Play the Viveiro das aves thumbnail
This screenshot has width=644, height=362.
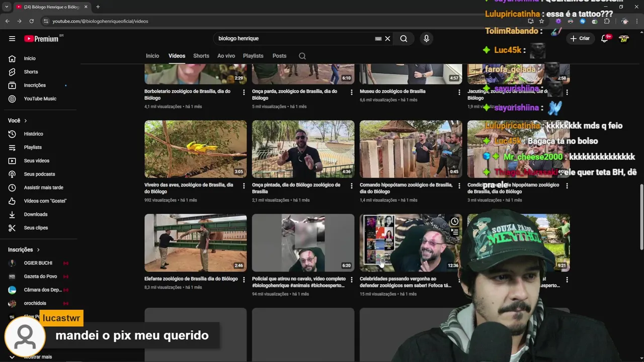[196, 149]
